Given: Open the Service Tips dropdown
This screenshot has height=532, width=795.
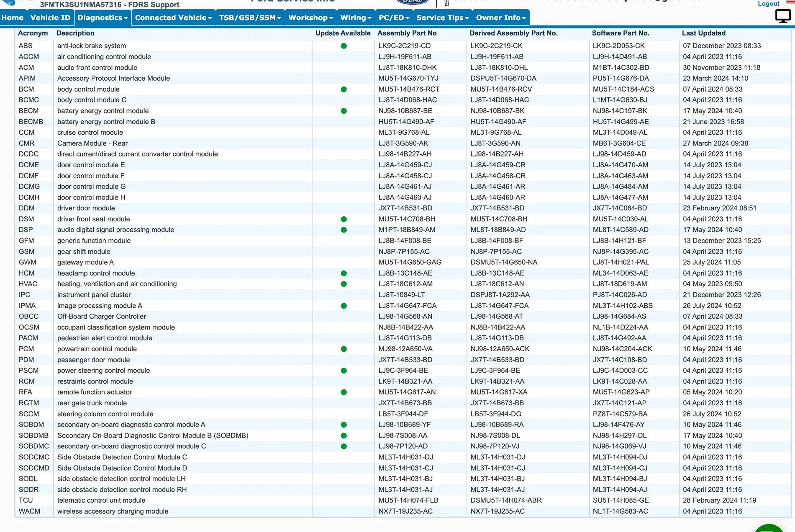Looking at the screenshot, I should pyautogui.click(x=443, y=18).
